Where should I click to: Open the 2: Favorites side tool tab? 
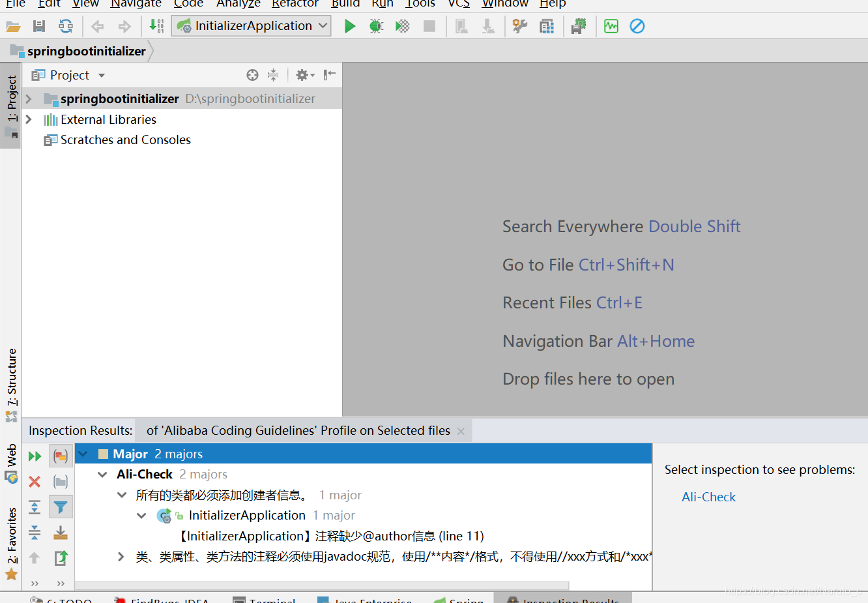[11, 543]
